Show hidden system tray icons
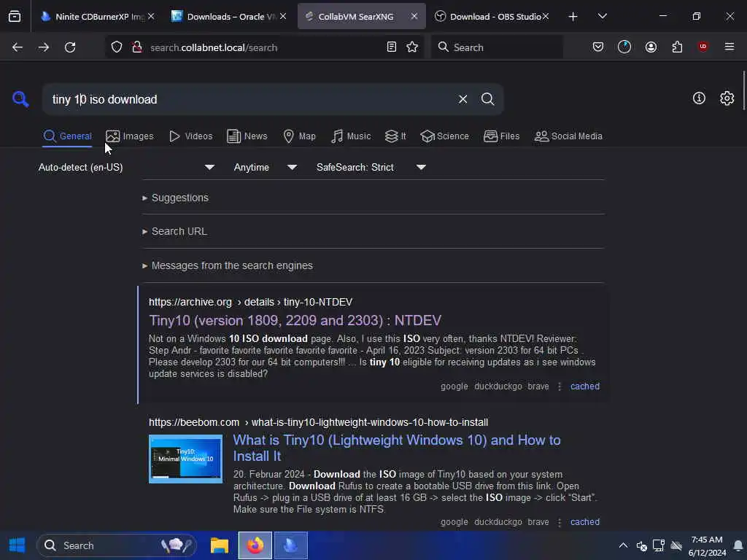This screenshot has height=560, width=747. pyautogui.click(x=623, y=545)
